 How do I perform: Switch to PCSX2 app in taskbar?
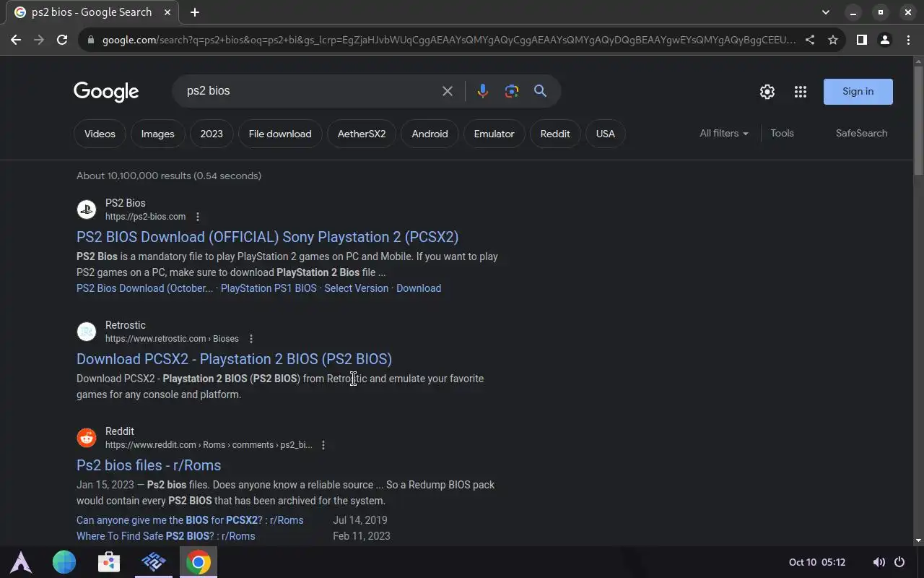tap(154, 562)
